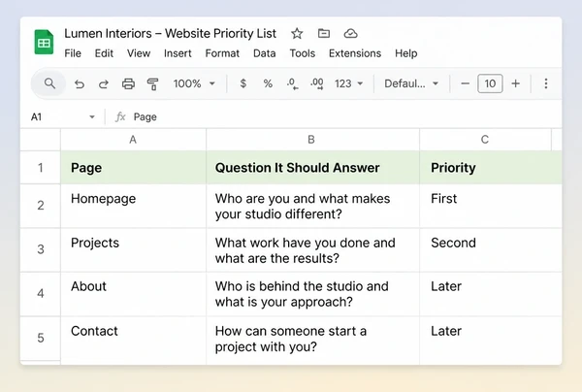The height and width of the screenshot is (392, 582).
Task: Select row 3 header
Action: click(40, 249)
